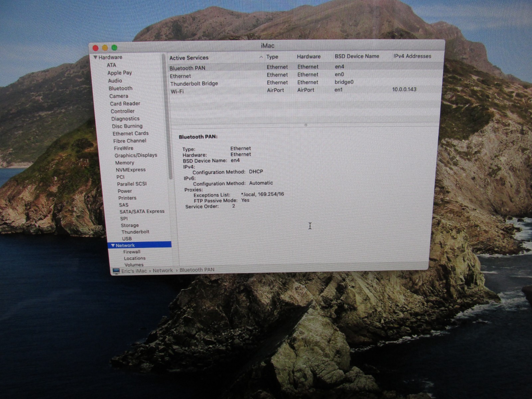Open Power information
This screenshot has height=399, width=532.
tap(125, 191)
